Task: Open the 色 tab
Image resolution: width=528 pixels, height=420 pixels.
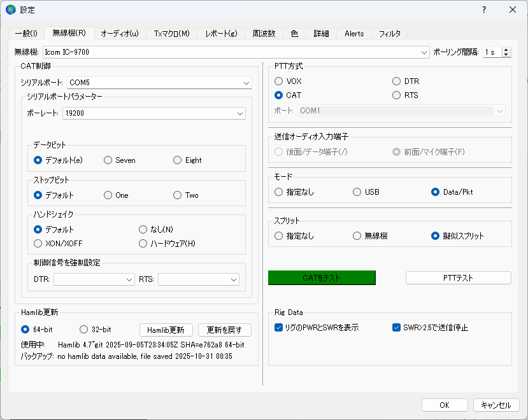Action: pos(294,34)
